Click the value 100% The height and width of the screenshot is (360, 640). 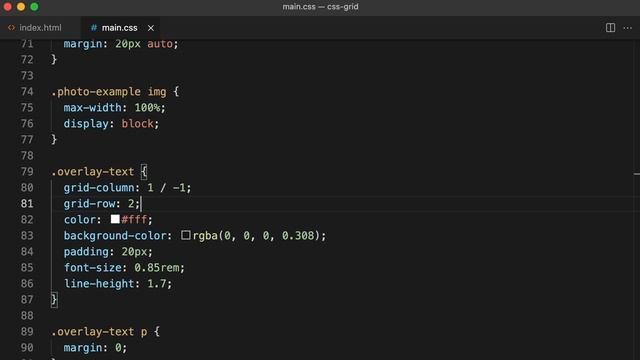(147, 108)
